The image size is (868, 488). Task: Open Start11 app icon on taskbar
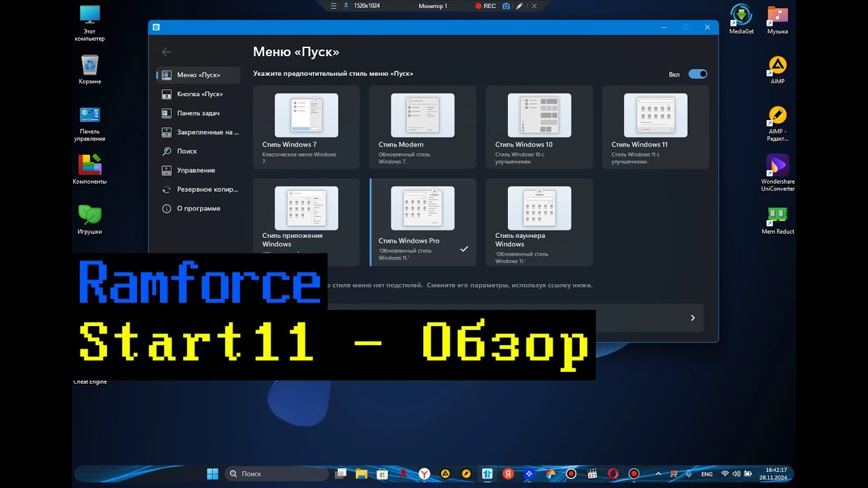click(487, 474)
